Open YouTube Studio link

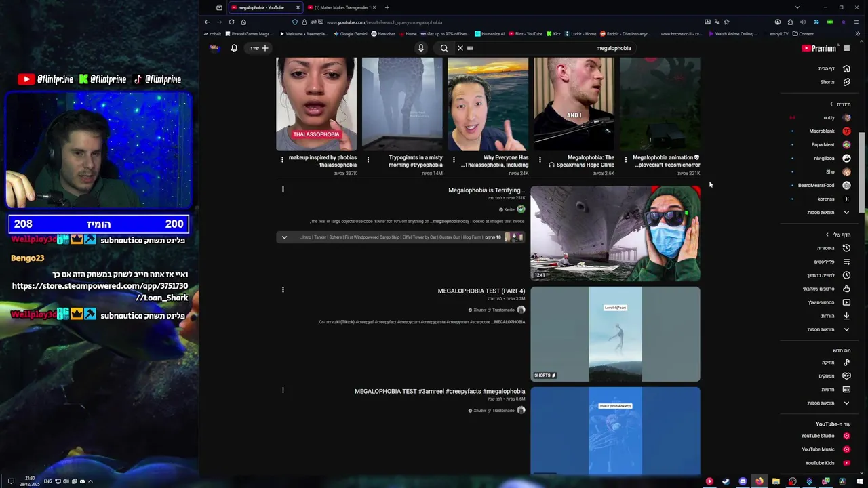click(826, 436)
